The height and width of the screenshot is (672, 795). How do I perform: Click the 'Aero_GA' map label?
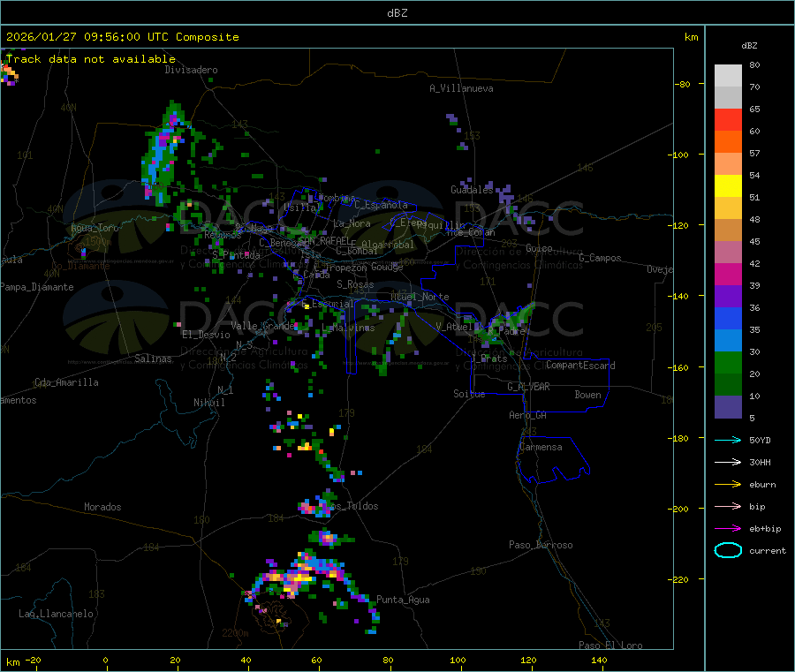click(528, 415)
